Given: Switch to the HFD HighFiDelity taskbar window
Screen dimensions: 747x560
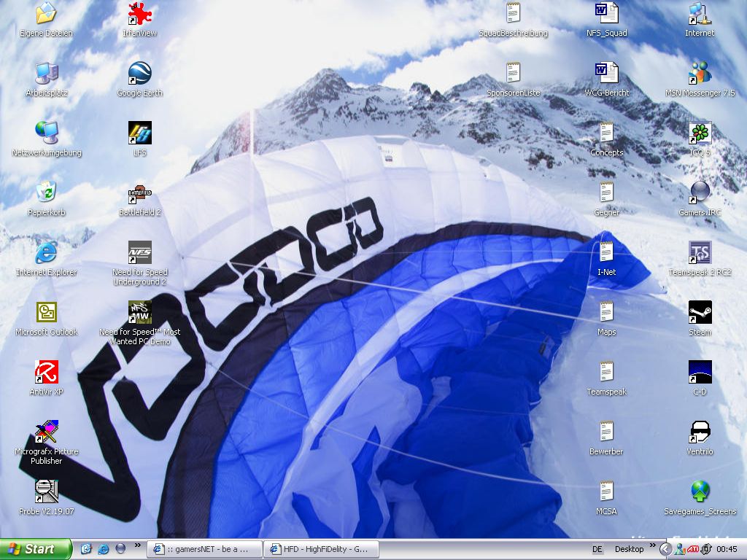Looking at the screenshot, I should [x=321, y=549].
